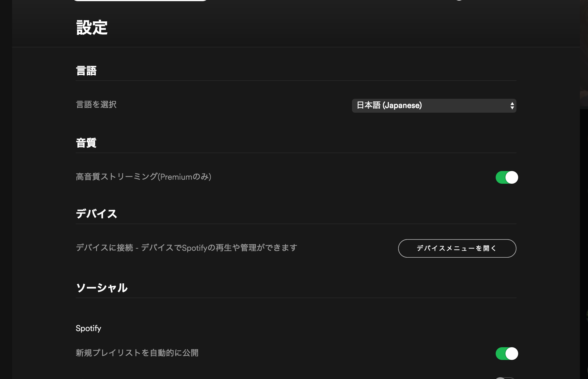Click the language selector up-down arrows
Image resolution: width=588 pixels, height=379 pixels.
point(512,106)
